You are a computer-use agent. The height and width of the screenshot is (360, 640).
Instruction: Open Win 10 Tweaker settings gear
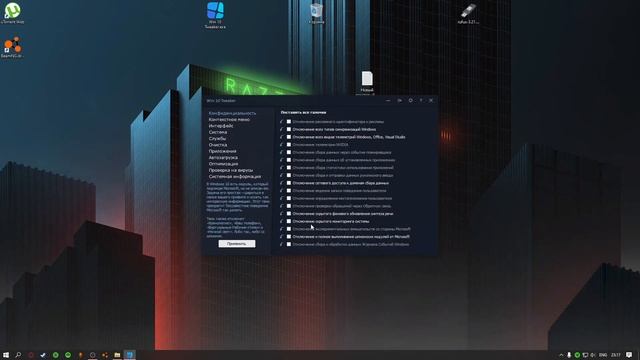(x=410, y=100)
